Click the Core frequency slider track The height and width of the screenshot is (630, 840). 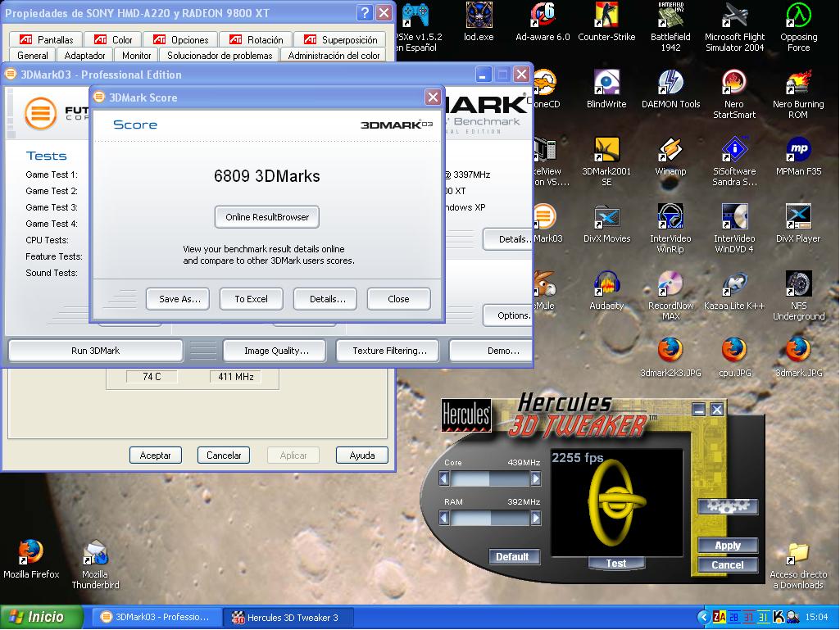(x=490, y=478)
